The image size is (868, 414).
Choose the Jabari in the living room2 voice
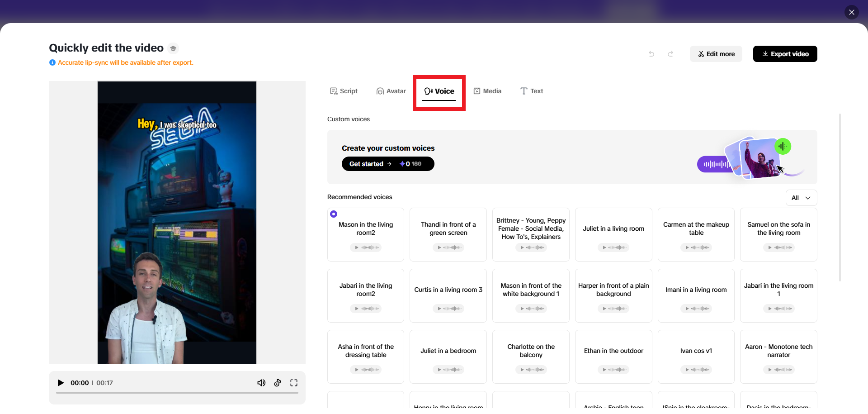pos(366,295)
